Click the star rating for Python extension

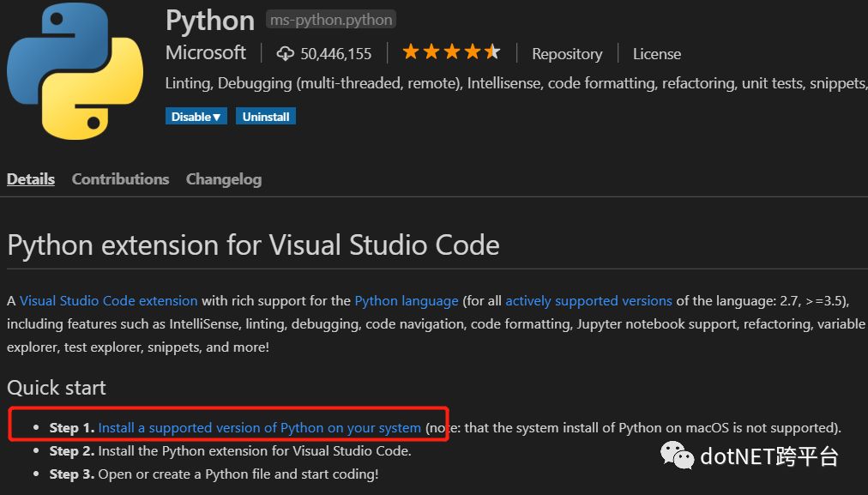(x=451, y=52)
